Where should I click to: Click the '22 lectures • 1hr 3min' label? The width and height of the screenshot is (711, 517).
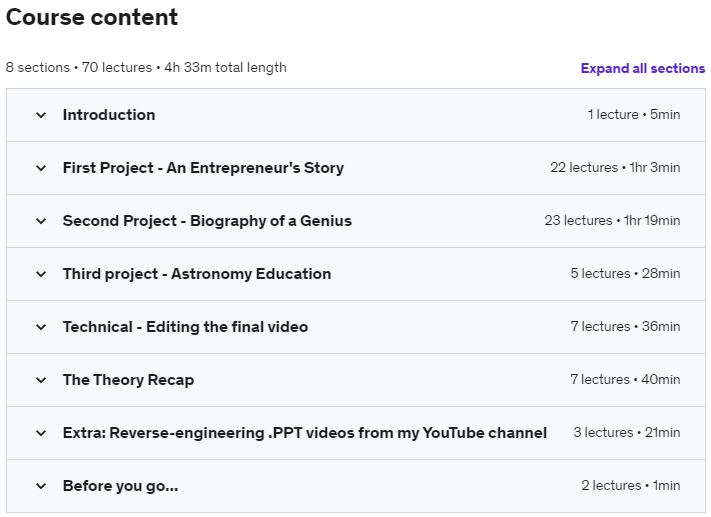(615, 167)
